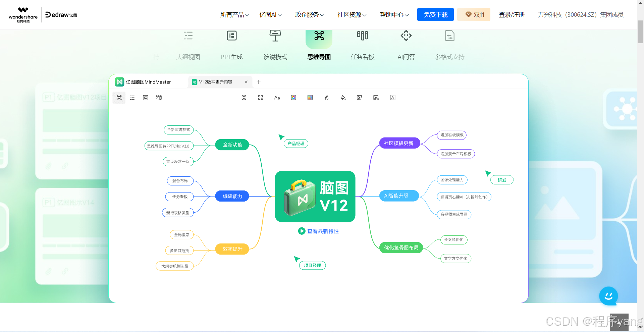644x332 pixels.
Task: Expand the 政企服务 dropdown menu
Action: [x=310, y=15]
